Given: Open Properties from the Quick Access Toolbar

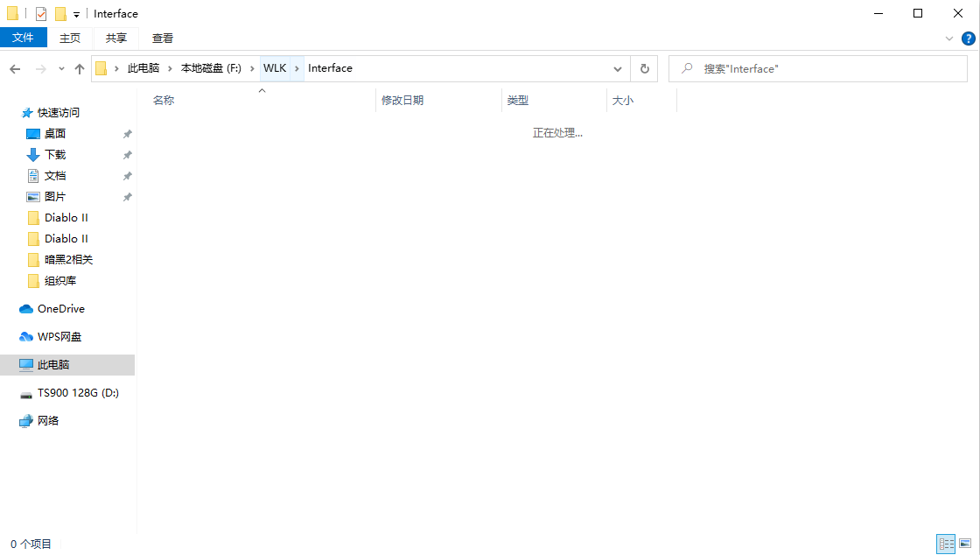Looking at the screenshot, I should pos(39,13).
